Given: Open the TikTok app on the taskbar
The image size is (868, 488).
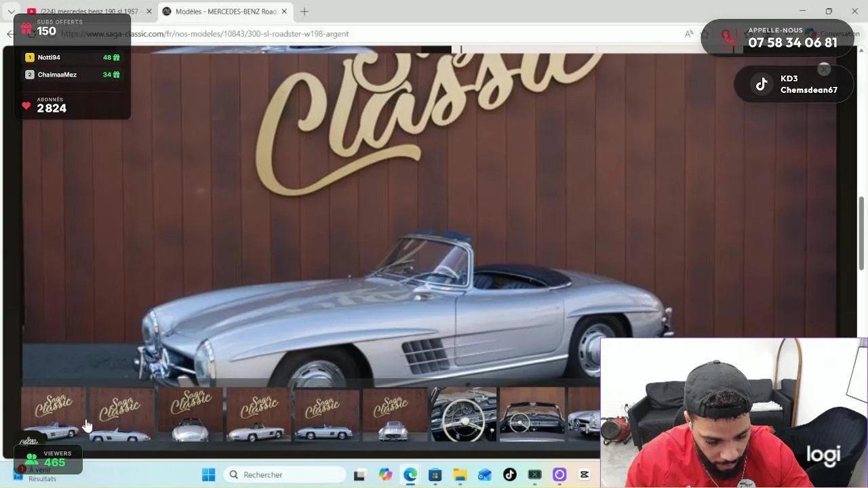Looking at the screenshot, I should tap(510, 474).
